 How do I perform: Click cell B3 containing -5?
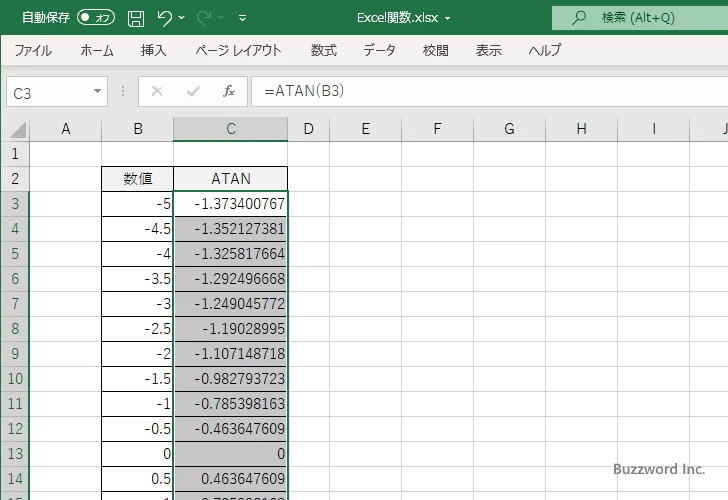tap(137, 204)
